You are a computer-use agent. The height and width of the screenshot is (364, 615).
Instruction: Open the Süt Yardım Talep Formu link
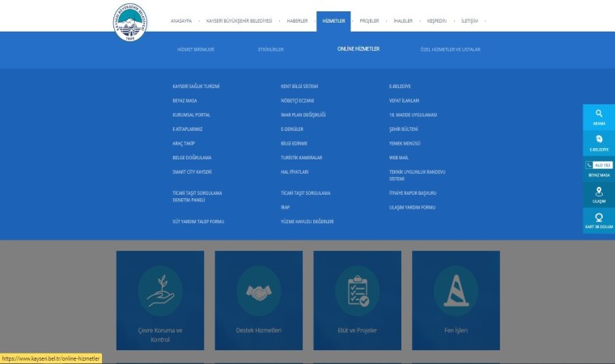click(x=198, y=221)
